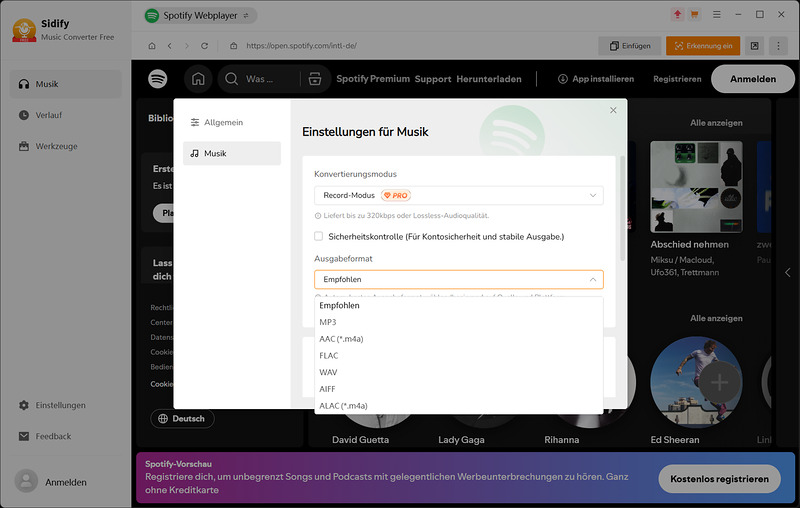Open the Abschied nehmen album cover
The width and height of the screenshot is (800, 508).
click(696, 187)
